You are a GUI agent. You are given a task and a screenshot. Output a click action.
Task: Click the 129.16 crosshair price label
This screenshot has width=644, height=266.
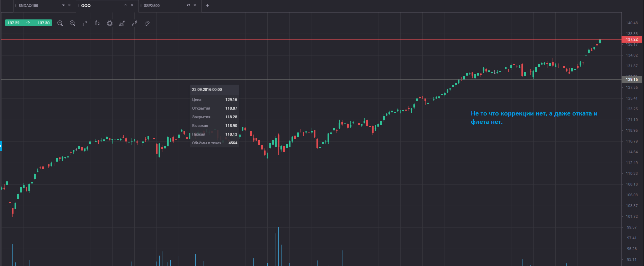click(632, 79)
